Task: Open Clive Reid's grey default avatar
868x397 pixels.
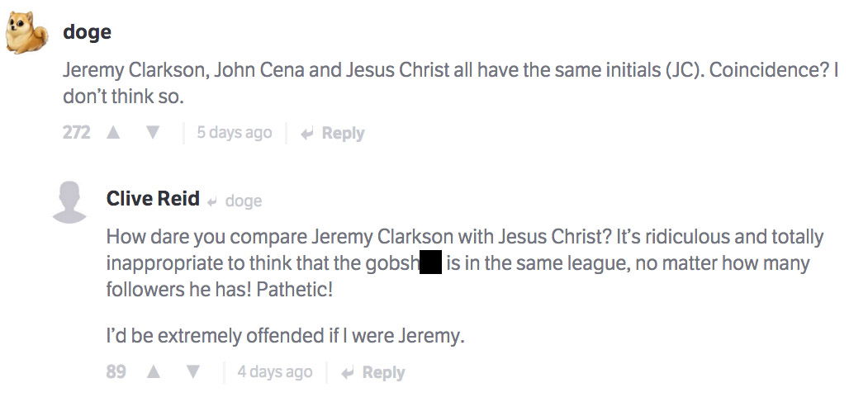Action: [70, 201]
